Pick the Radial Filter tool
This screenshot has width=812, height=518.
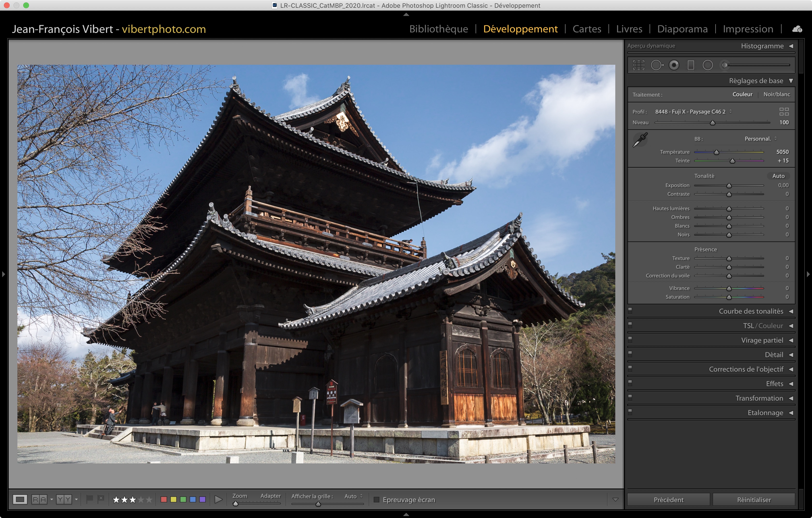point(707,65)
